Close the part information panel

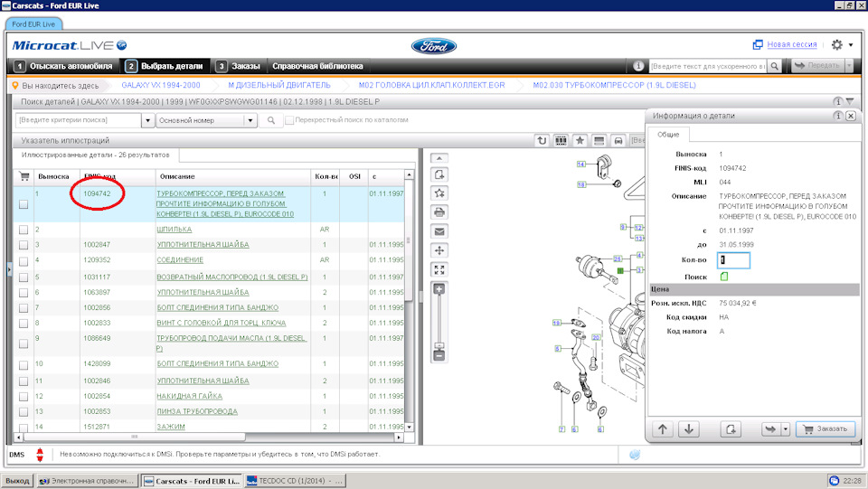(851, 116)
